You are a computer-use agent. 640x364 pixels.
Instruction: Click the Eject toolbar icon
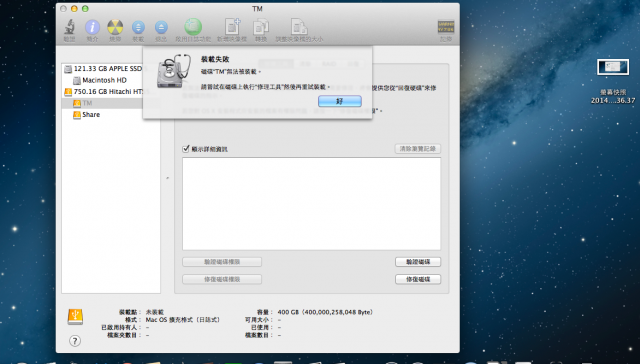[x=161, y=27]
